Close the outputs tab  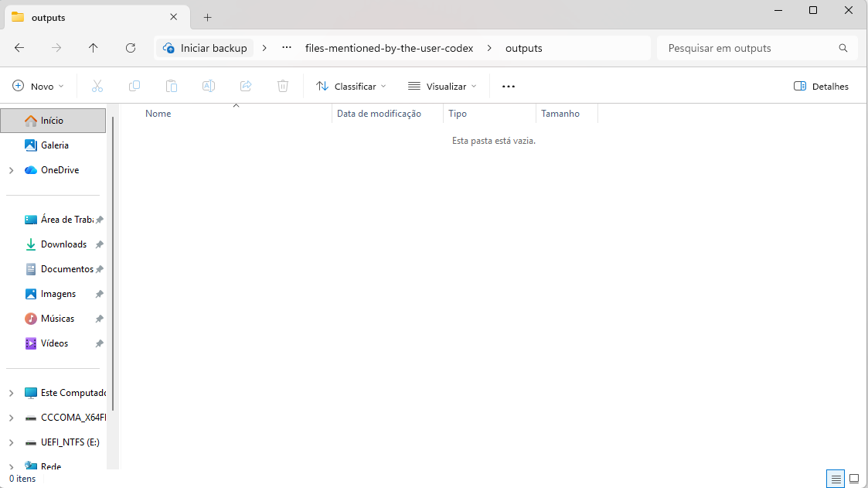tap(173, 17)
